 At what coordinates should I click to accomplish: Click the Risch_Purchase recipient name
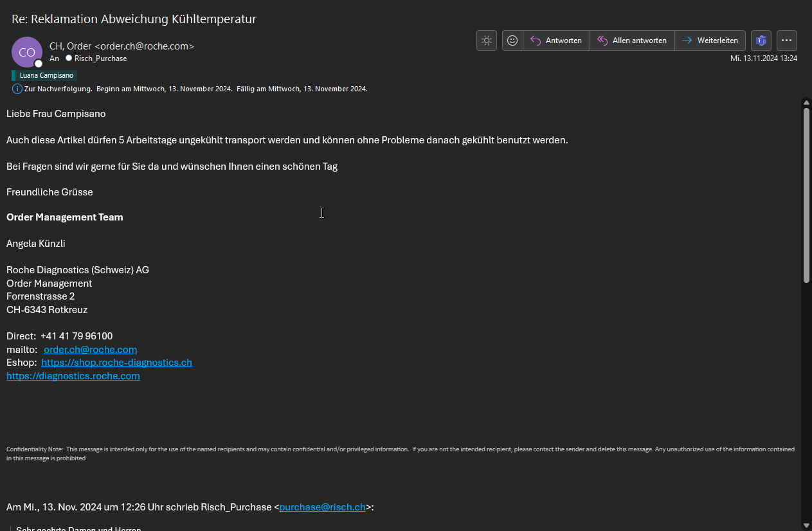tap(101, 59)
